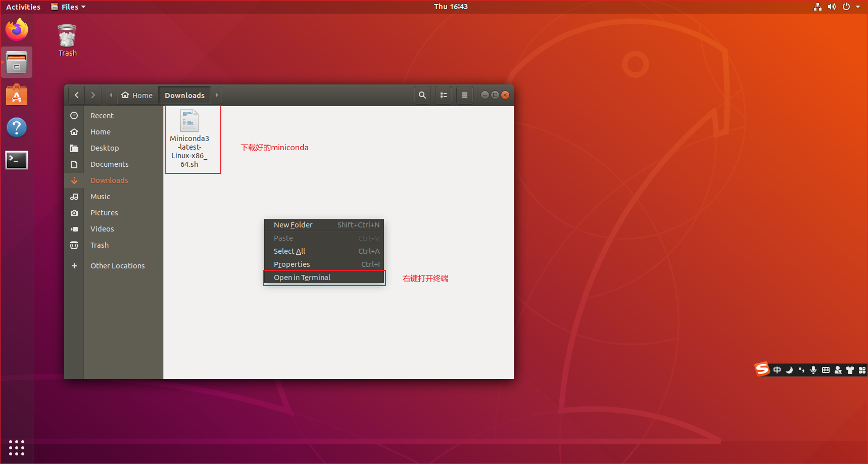Viewport: 868px width, 464px height.
Task: Select Downloads in the sidebar
Action: (x=114, y=180)
